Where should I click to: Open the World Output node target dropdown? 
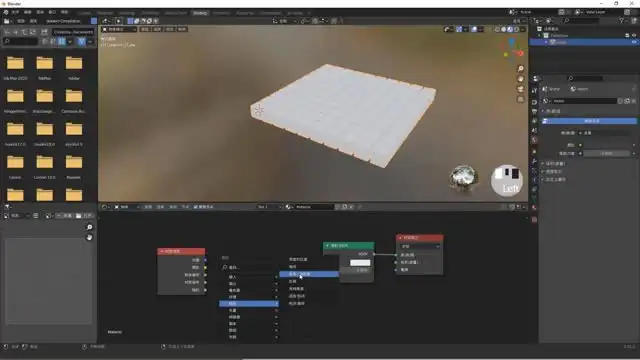420,247
